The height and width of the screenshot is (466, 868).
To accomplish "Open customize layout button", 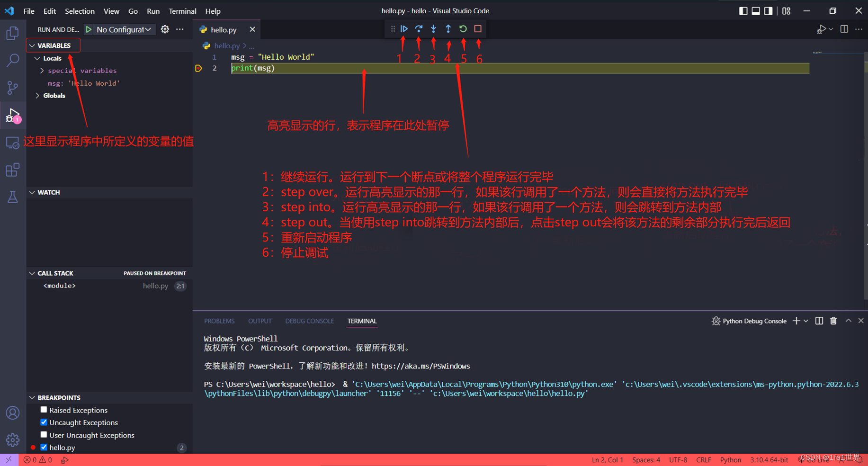I will pyautogui.click(x=787, y=11).
